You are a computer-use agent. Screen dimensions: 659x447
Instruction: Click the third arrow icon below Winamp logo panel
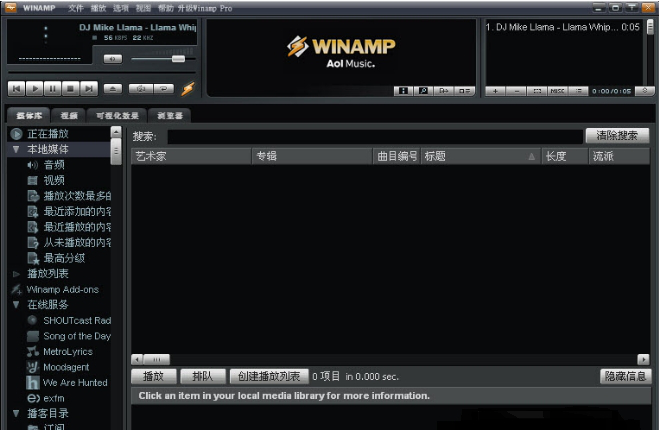click(x=444, y=90)
